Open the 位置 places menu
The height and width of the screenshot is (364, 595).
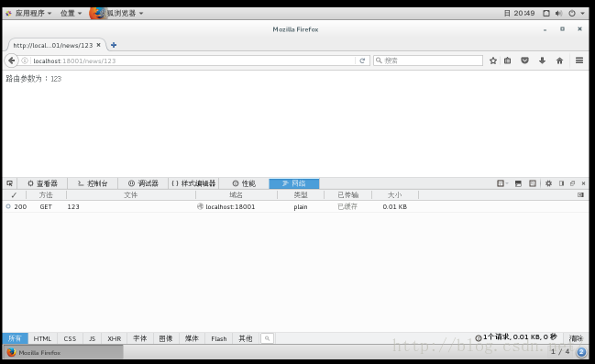click(71, 13)
